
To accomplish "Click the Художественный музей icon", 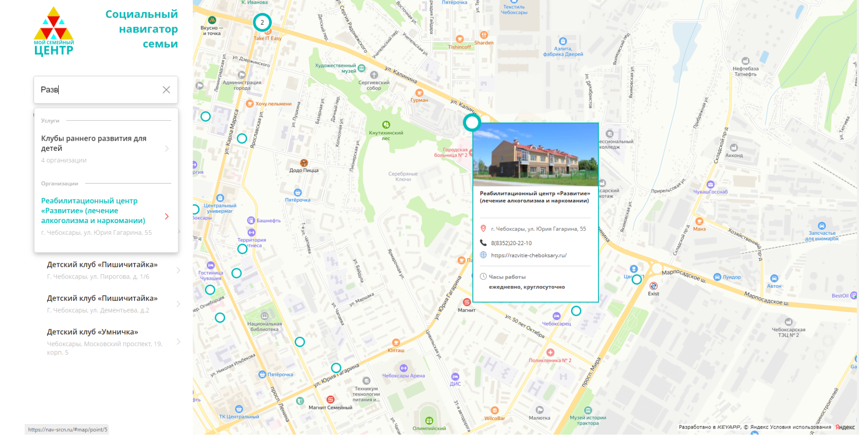I will point(362,68).
